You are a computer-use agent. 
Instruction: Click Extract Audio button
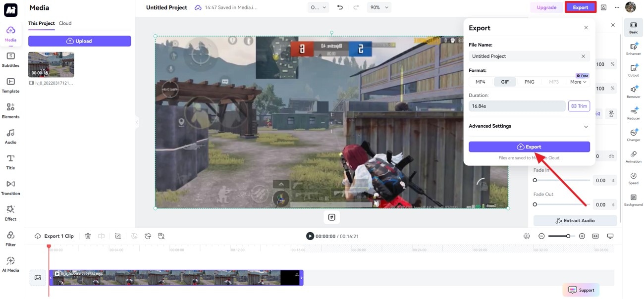tap(575, 221)
